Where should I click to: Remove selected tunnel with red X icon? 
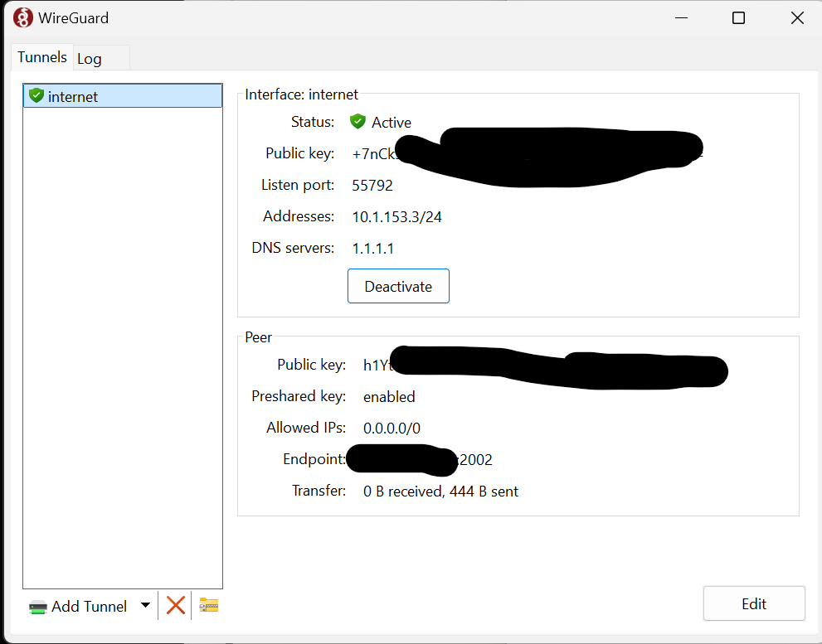point(176,605)
